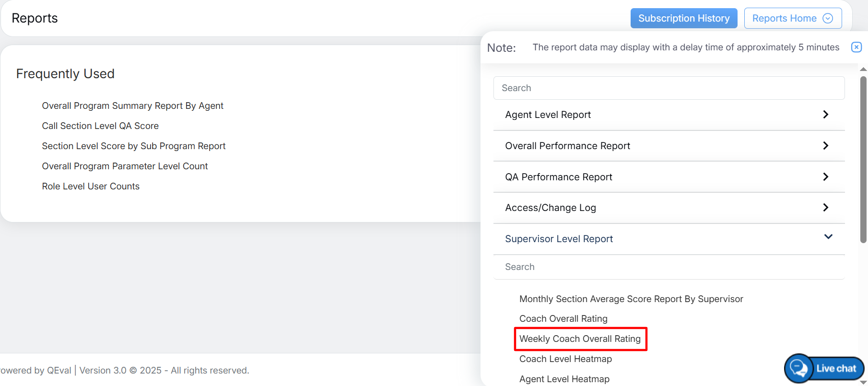Click the top report Search field
The height and width of the screenshot is (386, 868).
pos(669,88)
